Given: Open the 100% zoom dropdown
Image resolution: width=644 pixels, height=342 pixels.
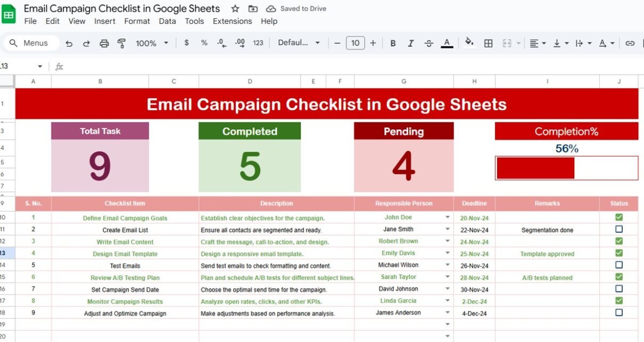Looking at the screenshot, I should click(152, 43).
